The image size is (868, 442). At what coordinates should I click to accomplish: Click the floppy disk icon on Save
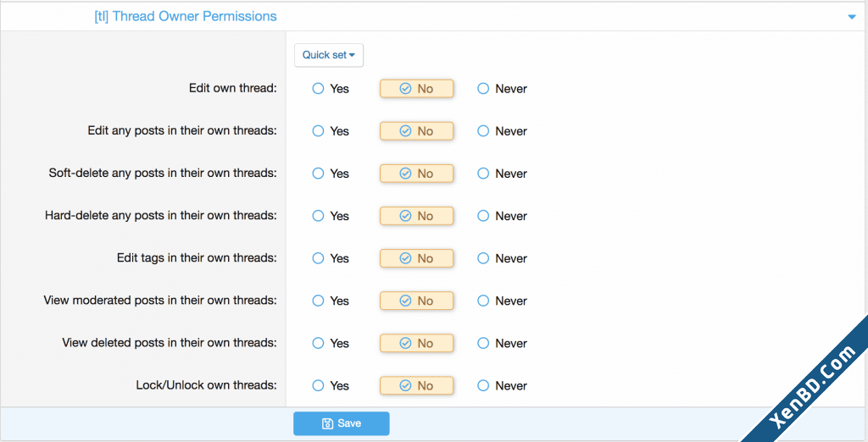[327, 423]
